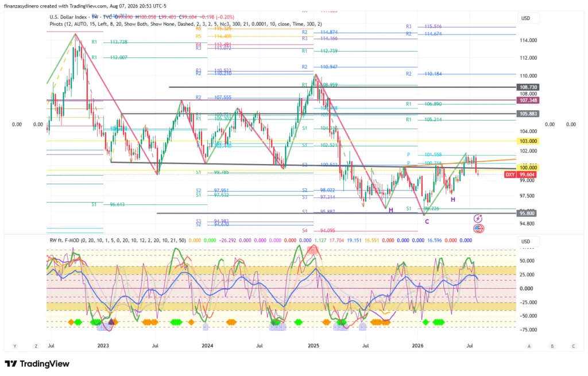The image size is (588, 376).
Task: Open the US flag economic event icon
Action: (478, 228)
